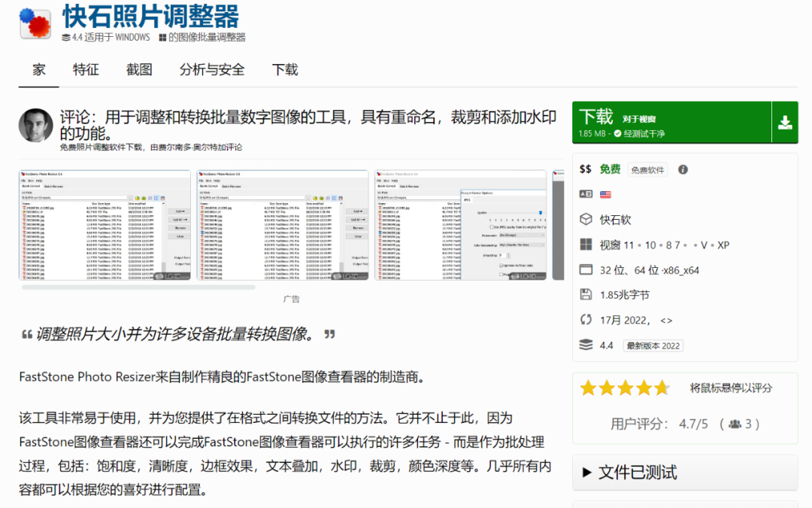The width and height of the screenshot is (812, 508).
Task: Rate three stars on the rating bar
Action: pos(625,388)
